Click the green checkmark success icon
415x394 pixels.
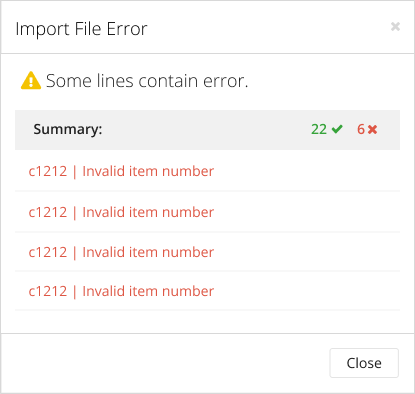point(337,129)
